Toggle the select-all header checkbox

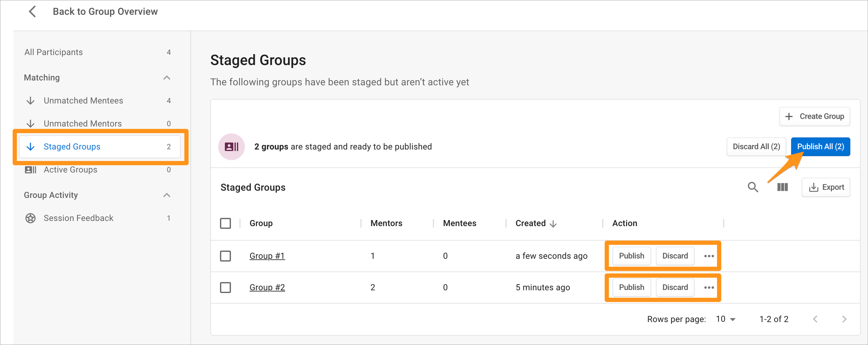coord(225,223)
